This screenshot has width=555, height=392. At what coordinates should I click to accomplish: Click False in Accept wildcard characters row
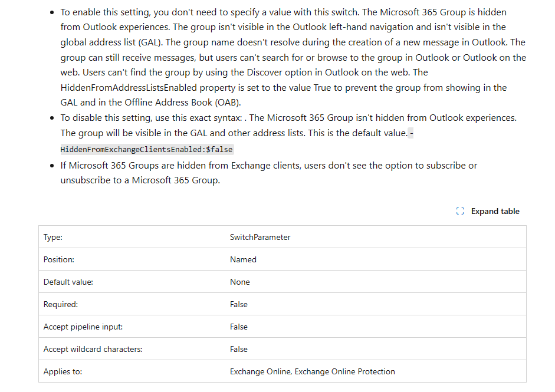[x=239, y=349]
